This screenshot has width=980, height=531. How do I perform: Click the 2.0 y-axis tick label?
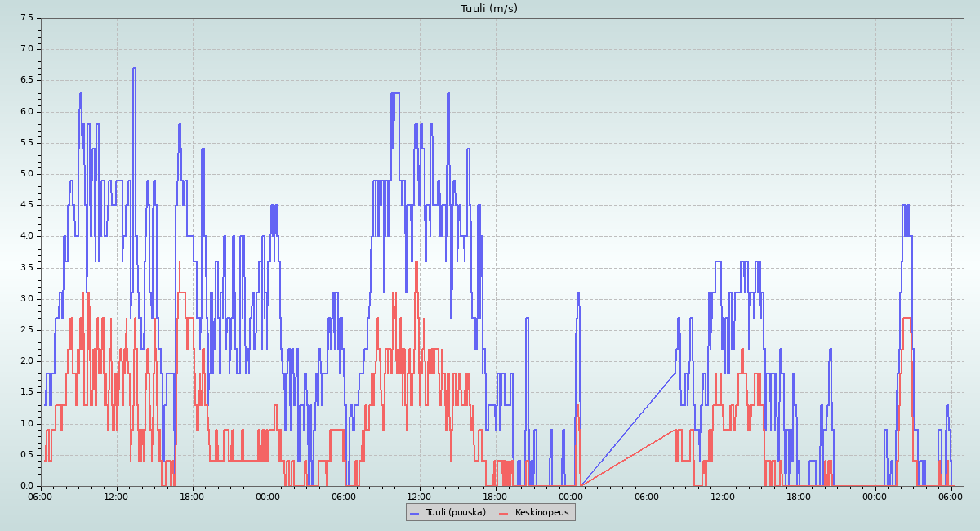[x=26, y=361]
